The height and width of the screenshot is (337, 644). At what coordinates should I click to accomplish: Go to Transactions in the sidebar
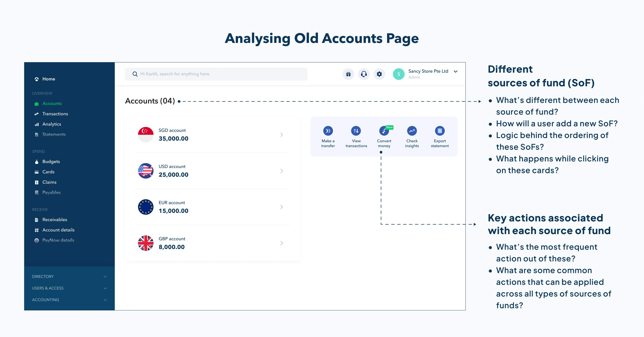[x=55, y=114]
